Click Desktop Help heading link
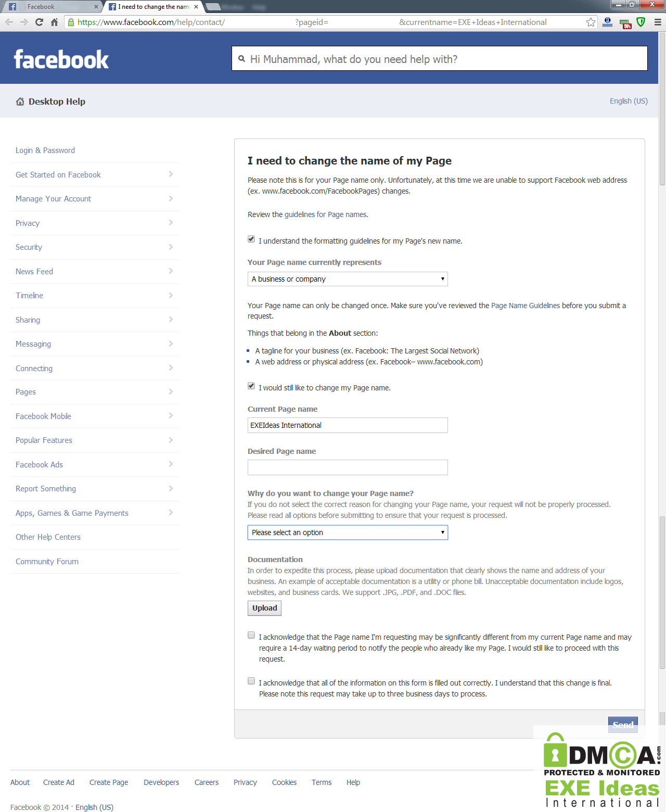Screen dimensions: 666x812 pos(57,102)
